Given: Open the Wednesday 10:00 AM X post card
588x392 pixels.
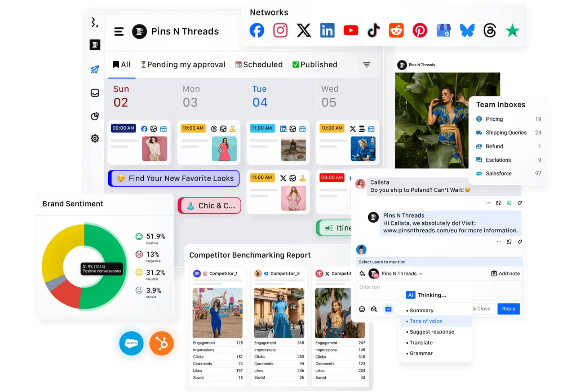Looking at the screenshot, I should click(347, 143).
